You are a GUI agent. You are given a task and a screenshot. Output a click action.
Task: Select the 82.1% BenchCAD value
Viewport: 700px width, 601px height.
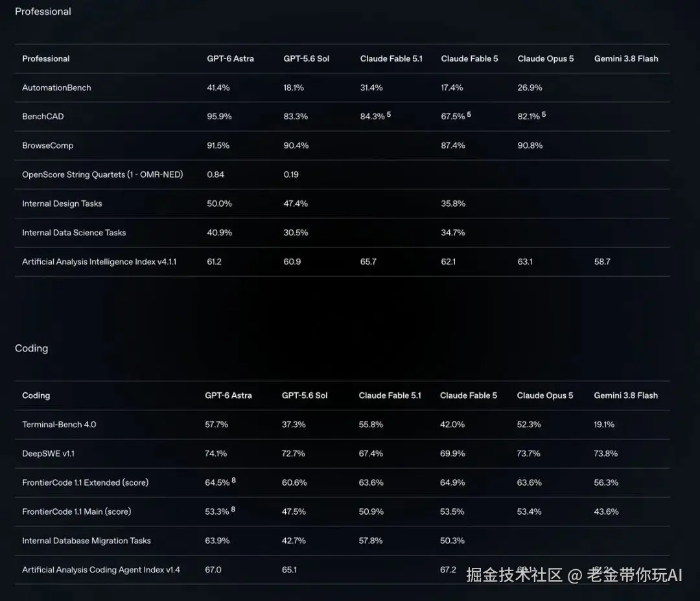click(529, 117)
